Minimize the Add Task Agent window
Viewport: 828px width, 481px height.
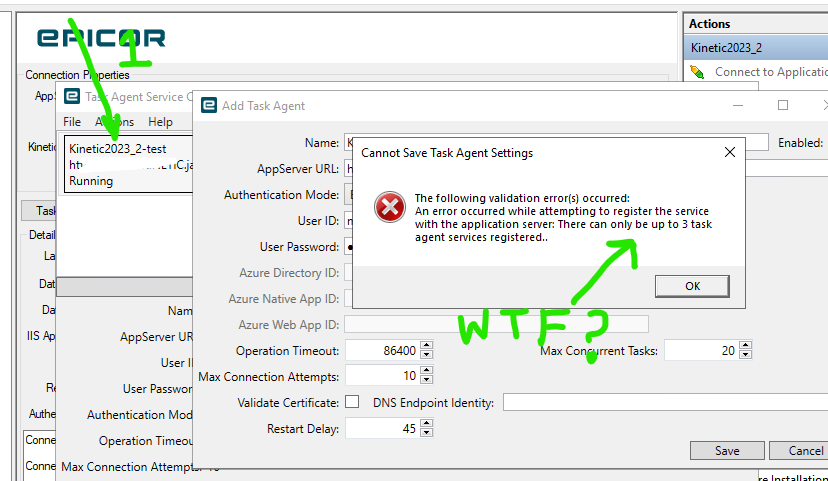[x=738, y=105]
